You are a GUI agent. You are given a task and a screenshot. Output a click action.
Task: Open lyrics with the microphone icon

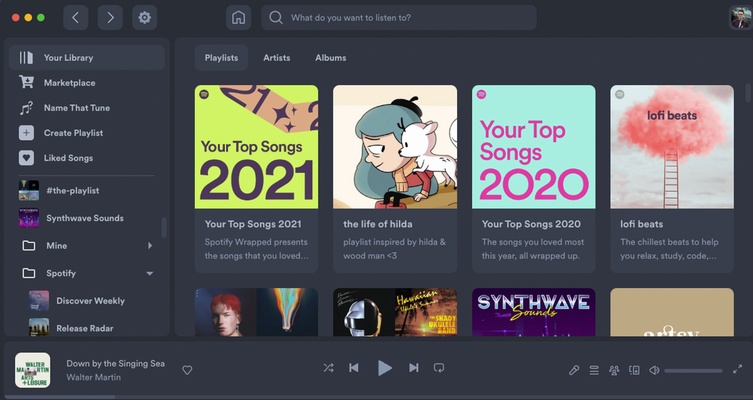click(573, 370)
